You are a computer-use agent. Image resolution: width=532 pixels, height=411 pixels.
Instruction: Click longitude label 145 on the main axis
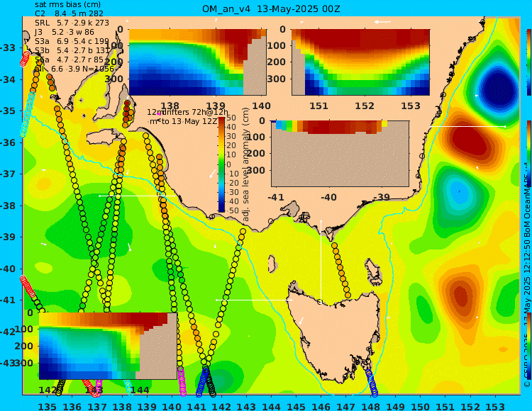tap(296, 406)
